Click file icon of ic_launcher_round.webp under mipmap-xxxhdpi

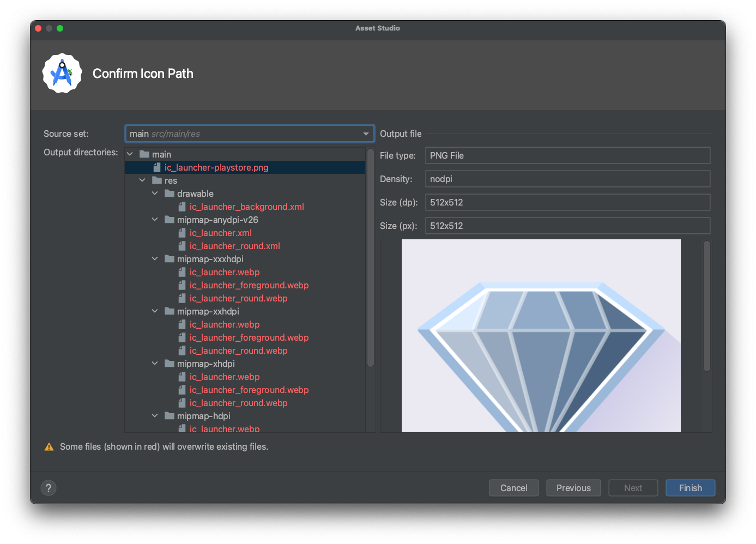pos(182,298)
